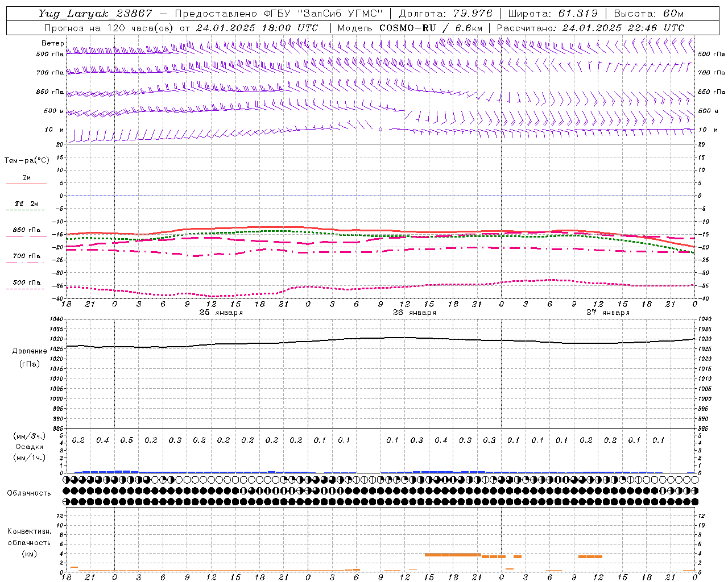Click the orange convective cloud bar on 27 января

pyautogui.click(x=590, y=557)
